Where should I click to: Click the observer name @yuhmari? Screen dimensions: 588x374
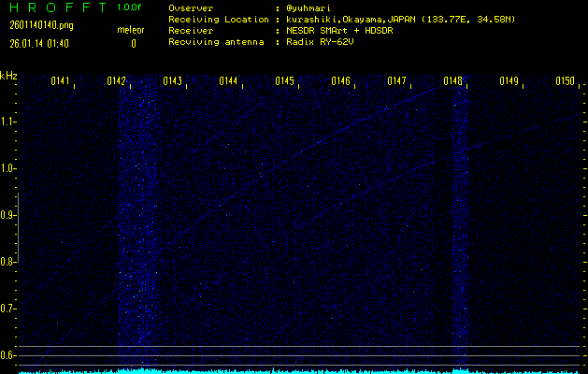[308, 8]
